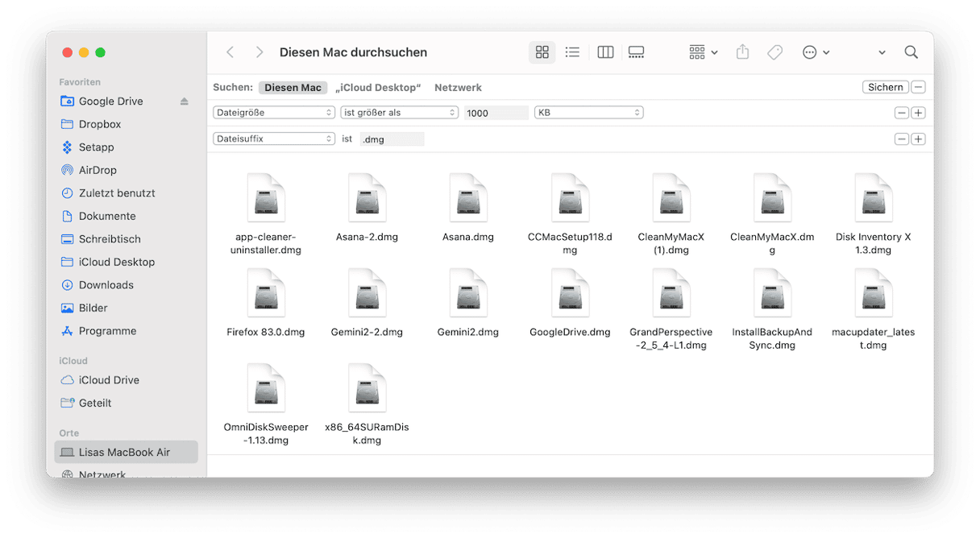The image size is (980, 538).
Task: Select the 'Diesen Mac' search scope
Action: (293, 88)
